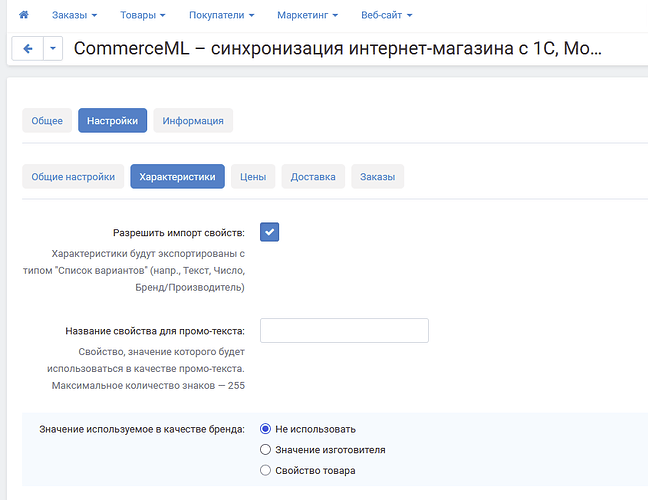The image size is (648, 500).
Task: Open the Веб-сайт dropdown menu
Action: point(386,15)
